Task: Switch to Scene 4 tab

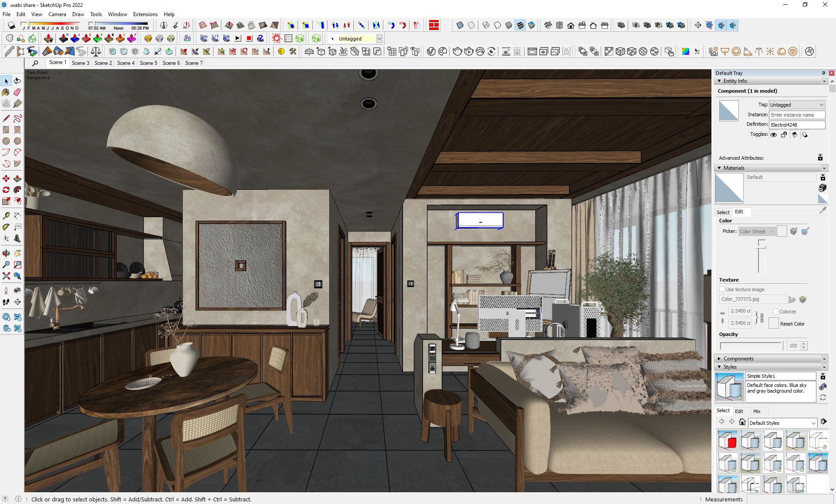Action: tap(125, 63)
